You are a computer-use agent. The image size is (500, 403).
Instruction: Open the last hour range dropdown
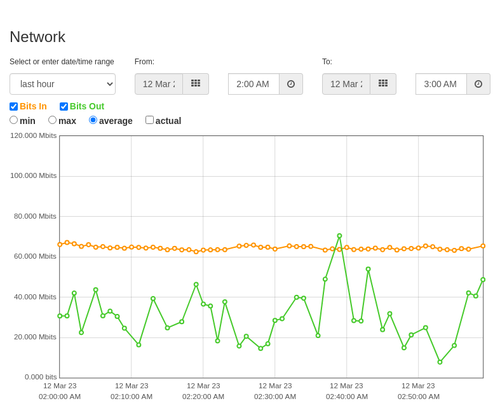pyautogui.click(x=63, y=84)
